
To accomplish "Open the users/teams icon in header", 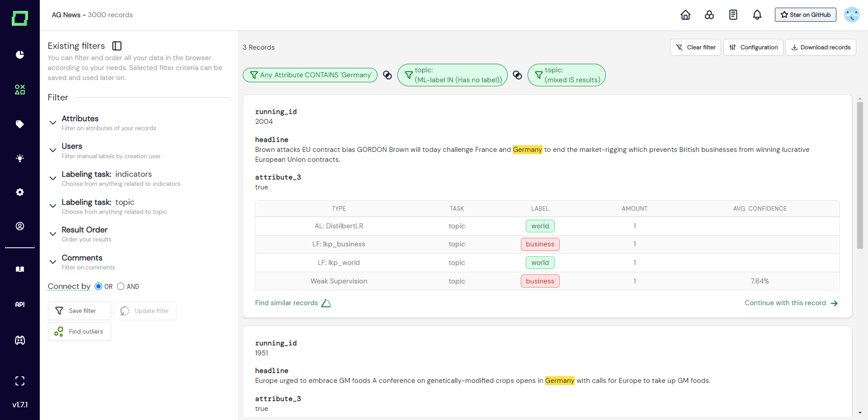I will [x=709, y=15].
